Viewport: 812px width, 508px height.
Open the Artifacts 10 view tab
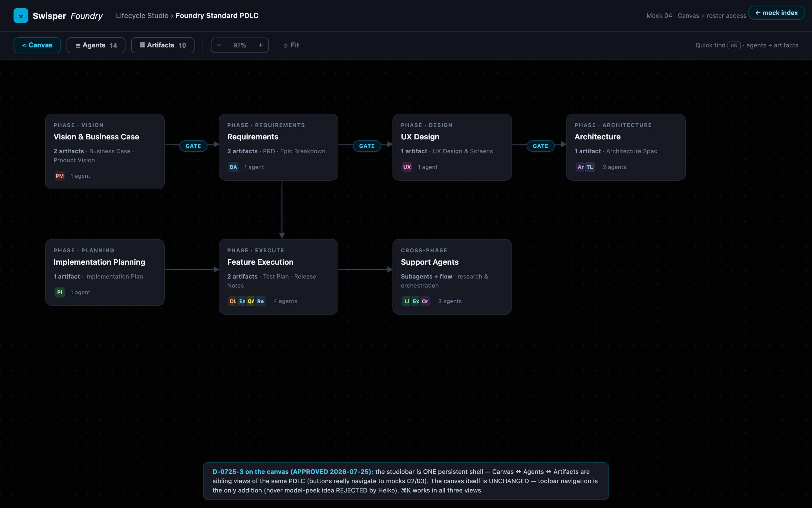(x=163, y=45)
